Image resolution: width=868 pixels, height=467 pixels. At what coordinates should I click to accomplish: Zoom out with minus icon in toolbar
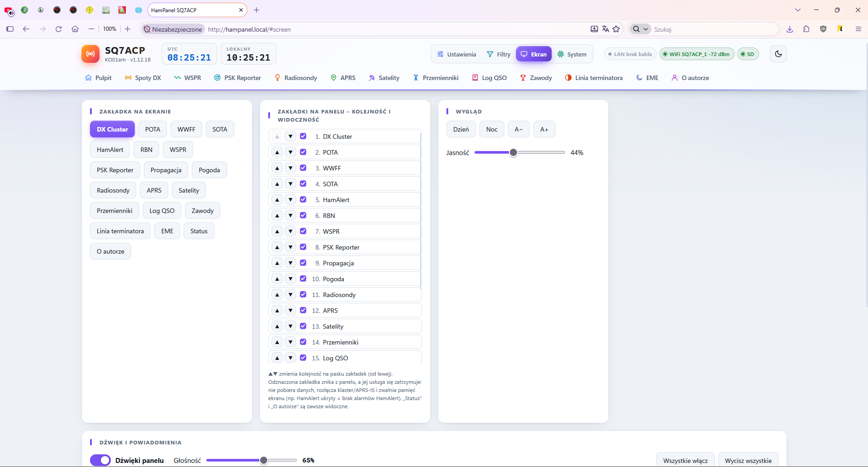coord(91,29)
